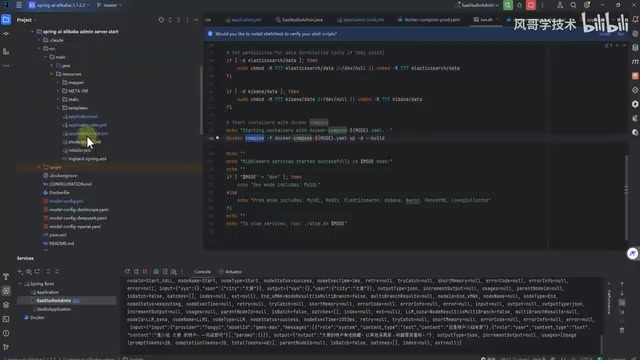Open the Project tool window icon
The height and width of the screenshot is (360, 640).
pos(6,20)
